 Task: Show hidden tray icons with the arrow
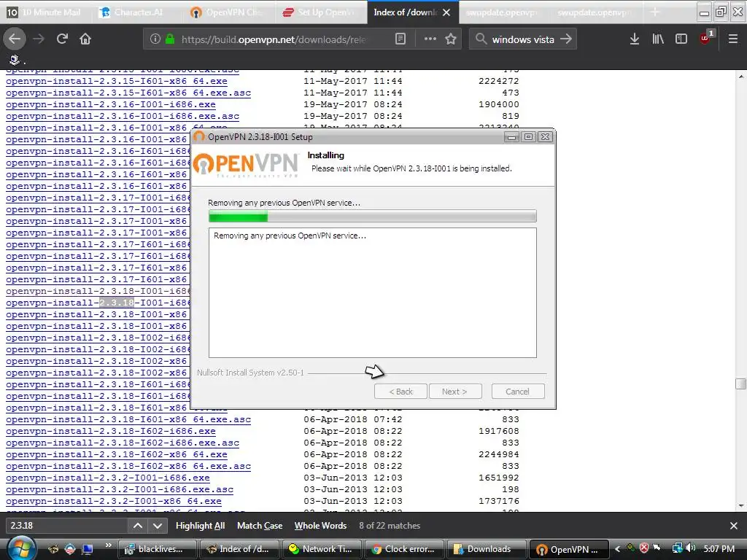618,548
